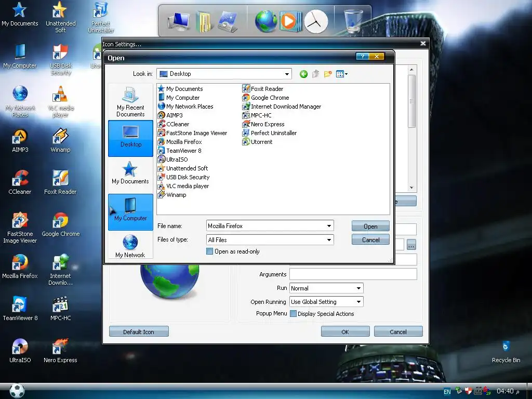Click the Open button in dialog
The image size is (532, 399).
click(370, 227)
